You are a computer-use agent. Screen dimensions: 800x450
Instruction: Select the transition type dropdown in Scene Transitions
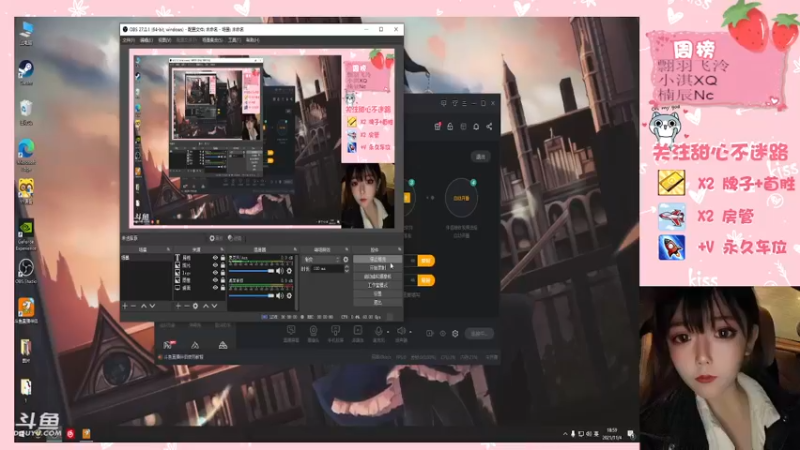321,259
